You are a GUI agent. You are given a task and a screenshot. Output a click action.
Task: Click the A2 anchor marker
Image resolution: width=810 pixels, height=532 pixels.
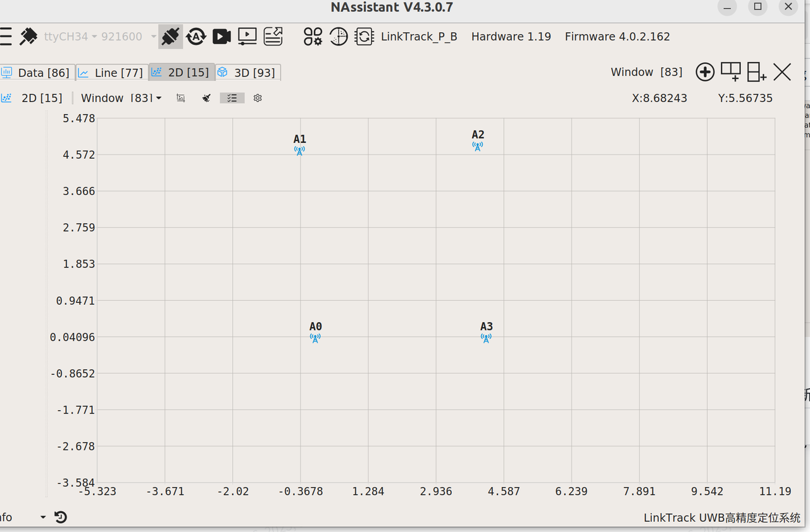click(x=478, y=146)
